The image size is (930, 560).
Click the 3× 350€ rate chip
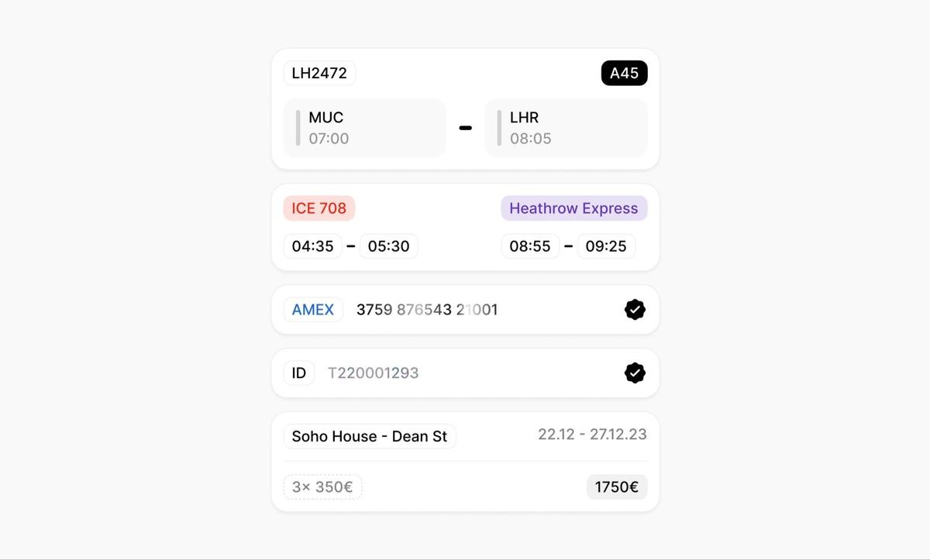(322, 487)
